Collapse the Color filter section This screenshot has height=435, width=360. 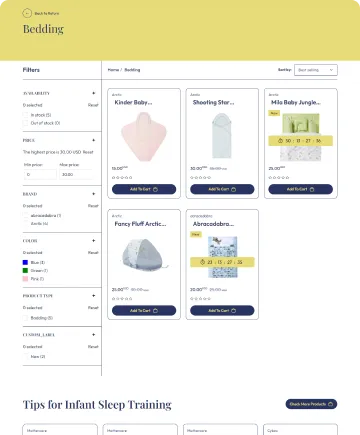(94, 240)
